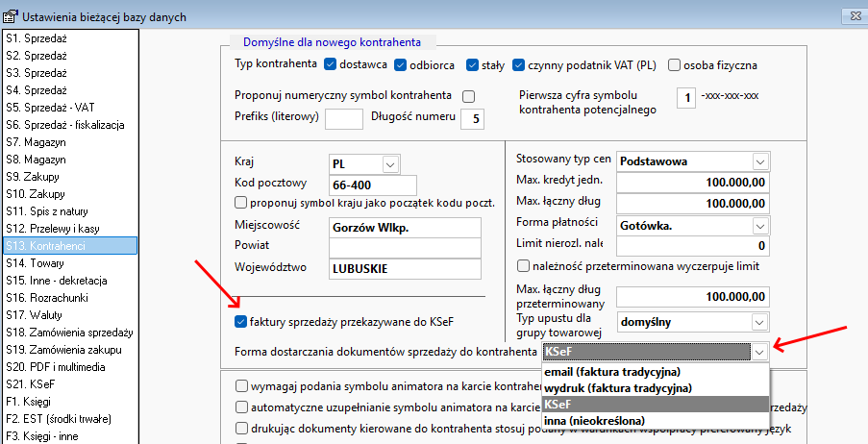This screenshot has height=444, width=868.
Task: Expand Typ upustu dla grupy towarowej dropdown
Action: tap(760, 321)
